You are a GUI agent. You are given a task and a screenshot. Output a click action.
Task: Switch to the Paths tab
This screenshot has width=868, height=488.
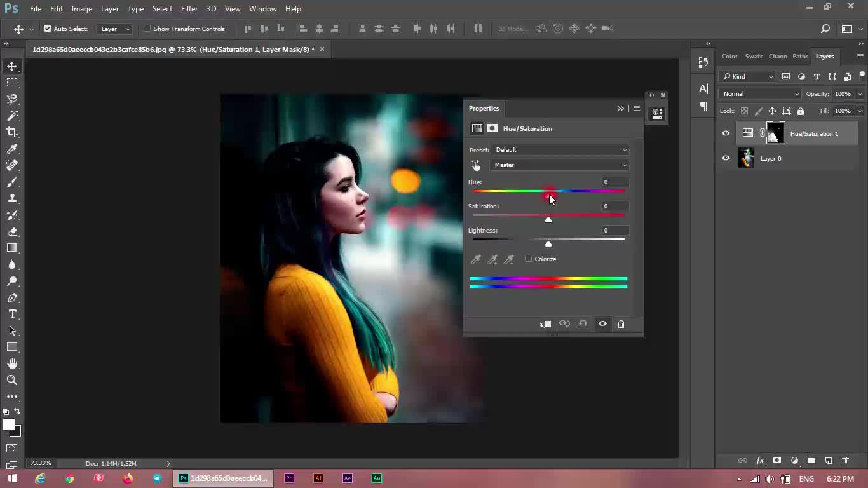800,57
